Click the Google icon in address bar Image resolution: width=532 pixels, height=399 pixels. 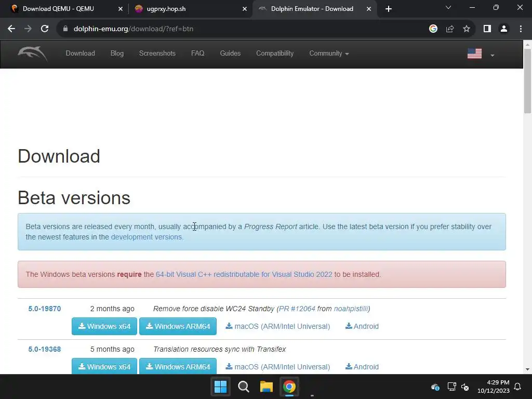click(433, 29)
